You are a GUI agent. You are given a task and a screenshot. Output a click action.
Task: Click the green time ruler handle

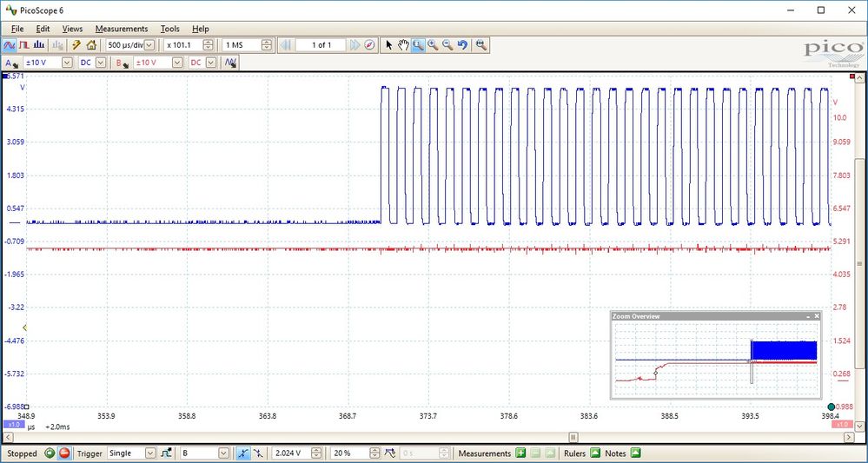pyautogui.click(x=832, y=407)
